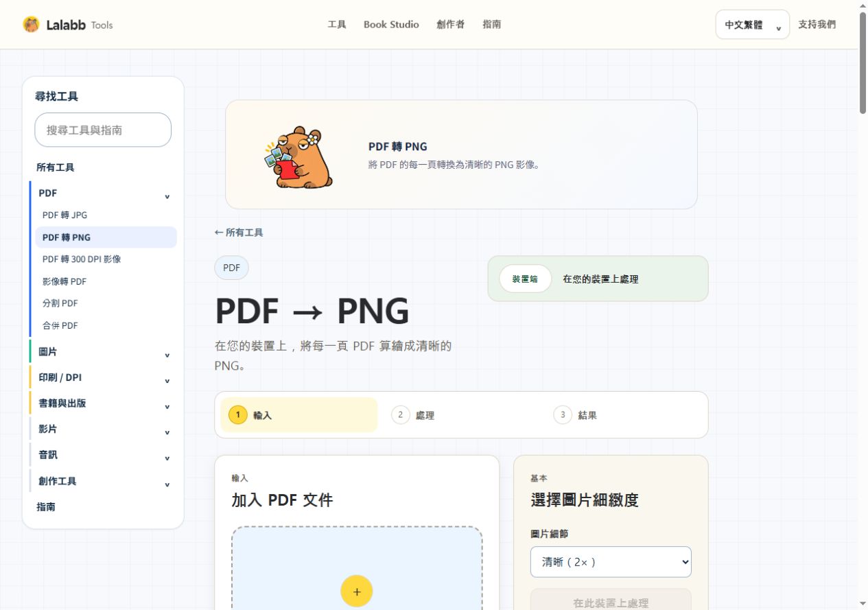Screen dimensions: 868x610
Task: Expand the 印刷 / DPI category
Action: pyautogui.click(x=103, y=378)
